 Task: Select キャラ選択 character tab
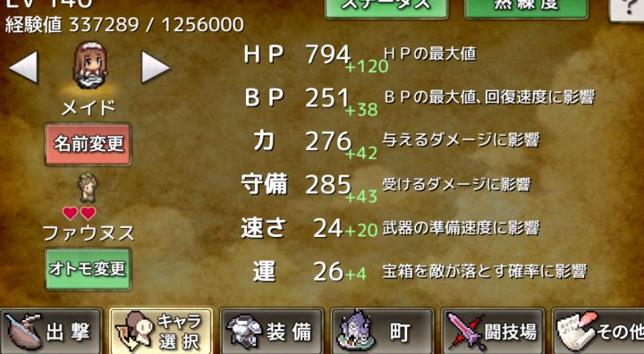(x=161, y=332)
